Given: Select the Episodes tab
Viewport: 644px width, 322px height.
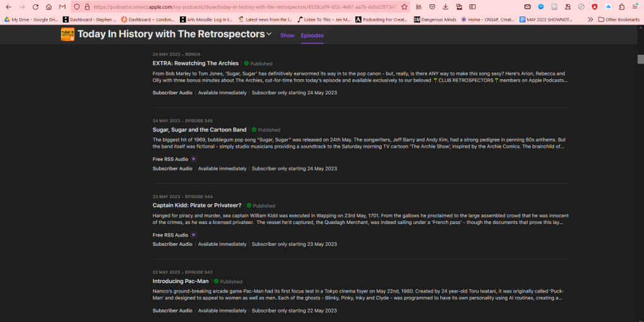Looking at the screenshot, I should click(x=312, y=35).
